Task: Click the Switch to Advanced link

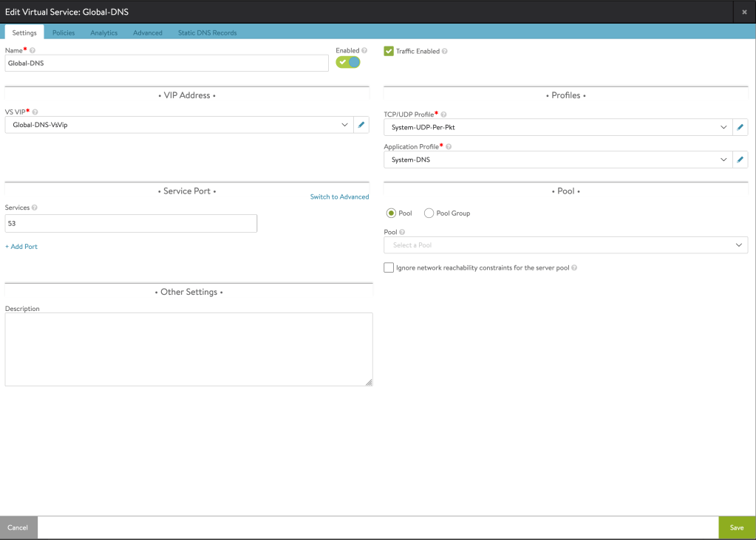Action: coord(339,196)
